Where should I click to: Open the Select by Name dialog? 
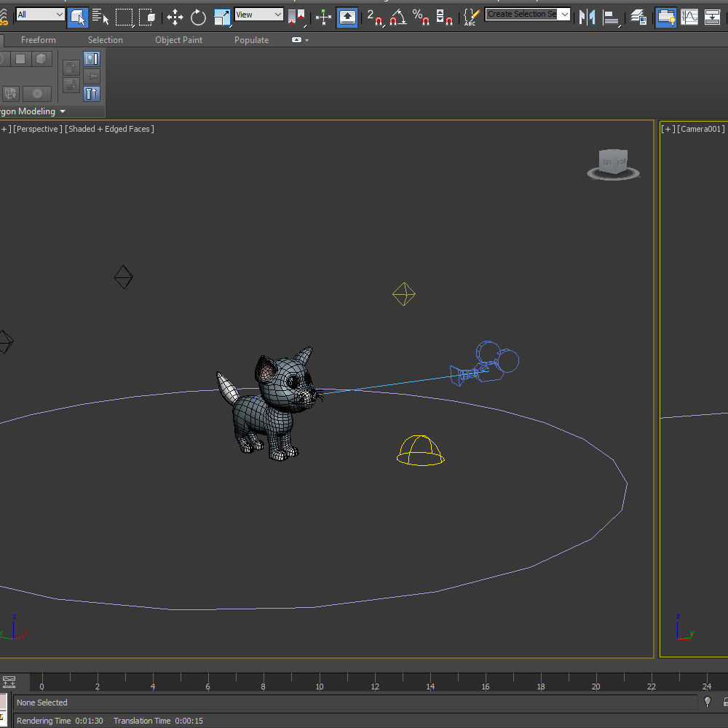click(100, 17)
